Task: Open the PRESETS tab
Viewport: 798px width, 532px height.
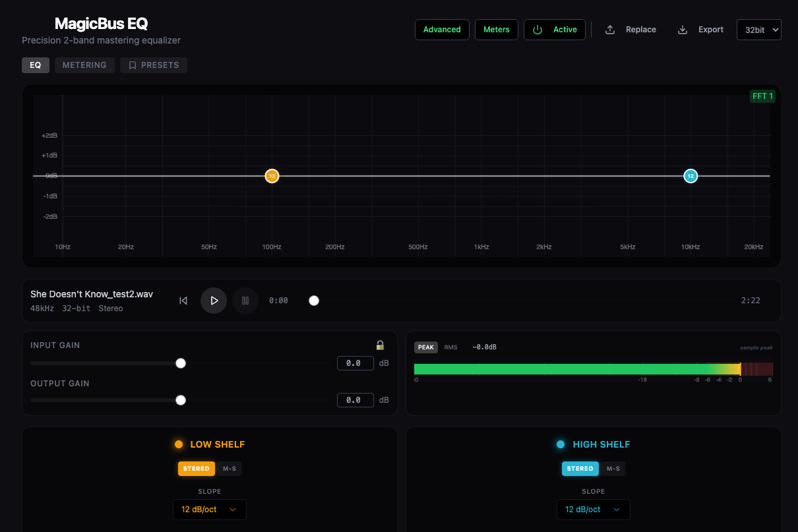Action: (x=154, y=65)
